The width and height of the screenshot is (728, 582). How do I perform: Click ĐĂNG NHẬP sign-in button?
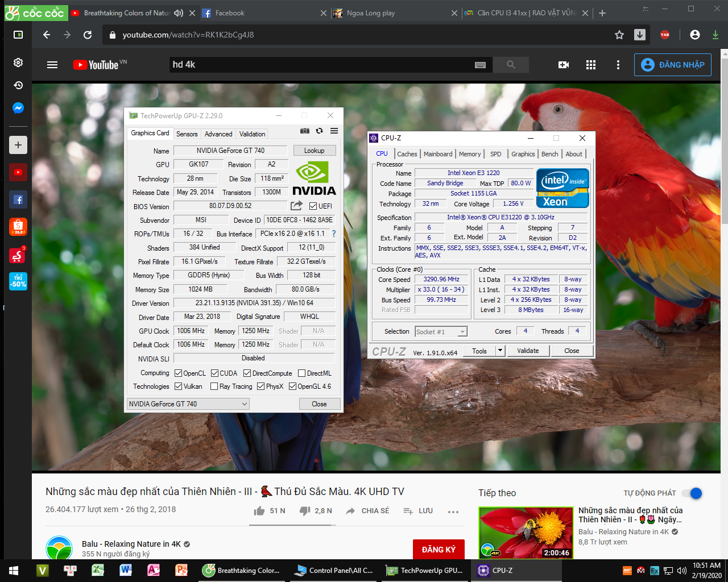click(x=673, y=65)
